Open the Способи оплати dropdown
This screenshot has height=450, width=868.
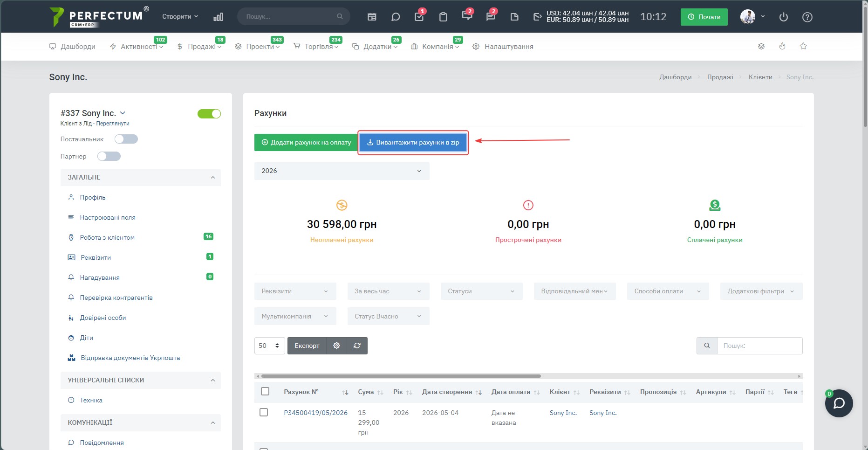[x=668, y=291]
